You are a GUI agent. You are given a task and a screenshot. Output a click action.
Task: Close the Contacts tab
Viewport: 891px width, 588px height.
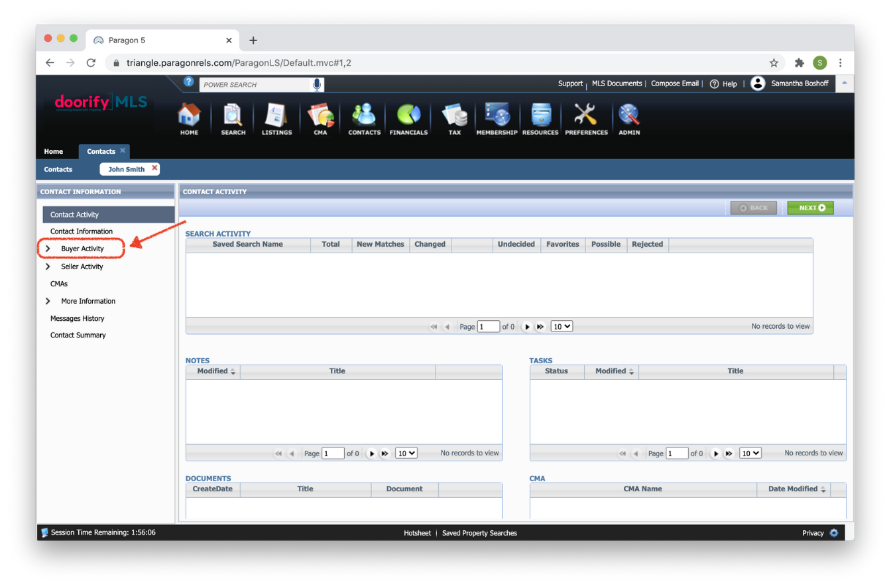click(x=123, y=150)
